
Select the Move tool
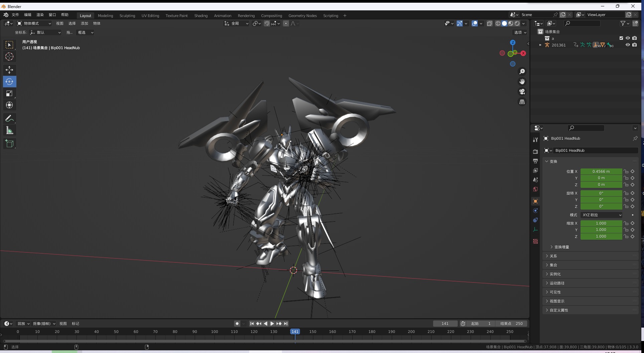click(x=9, y=70)
